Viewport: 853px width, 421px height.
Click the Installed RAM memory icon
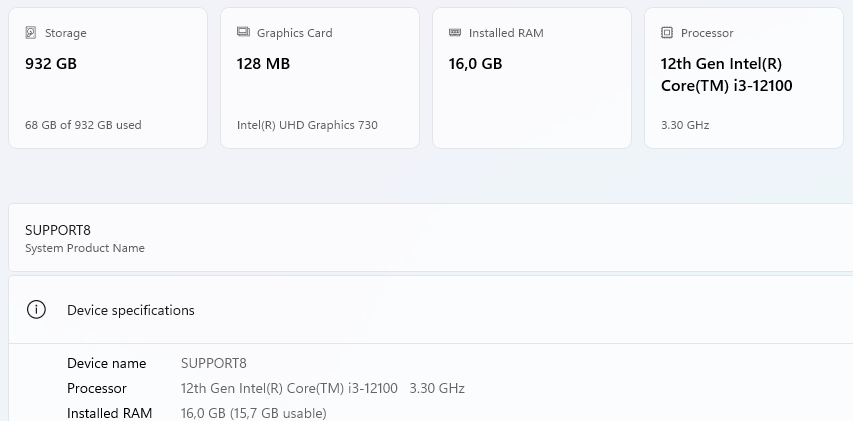[x=455, y=33]
